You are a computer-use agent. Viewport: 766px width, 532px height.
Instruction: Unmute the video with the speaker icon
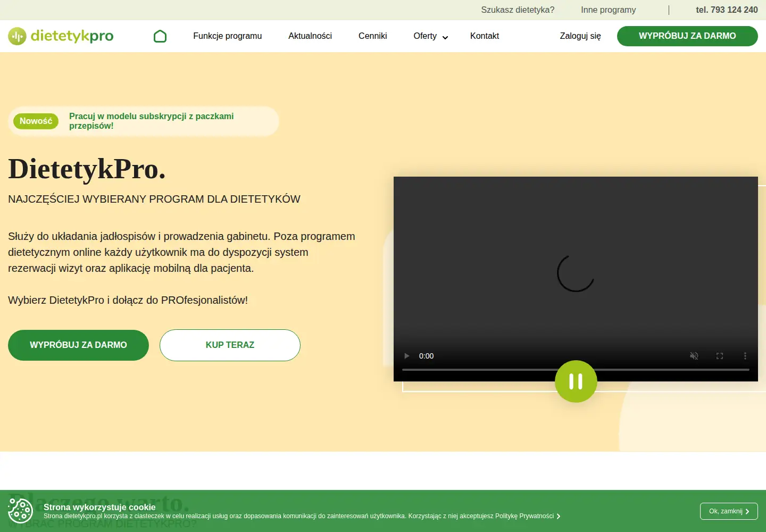(x=694, y=356)
